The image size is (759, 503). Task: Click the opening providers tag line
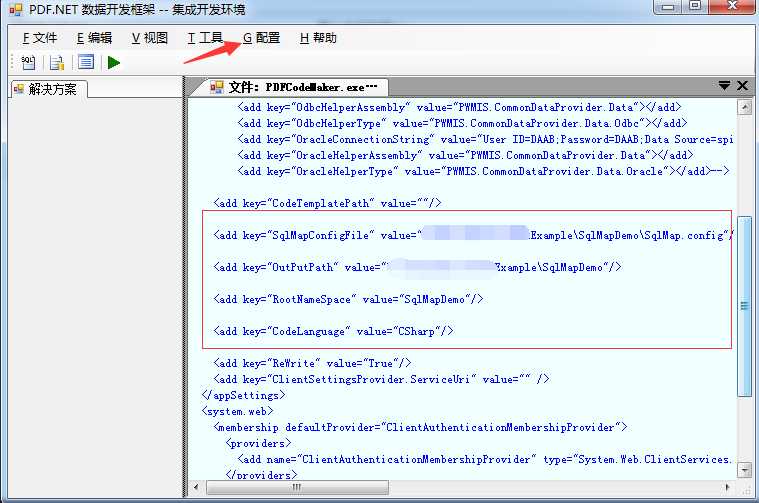pos(258,443)
